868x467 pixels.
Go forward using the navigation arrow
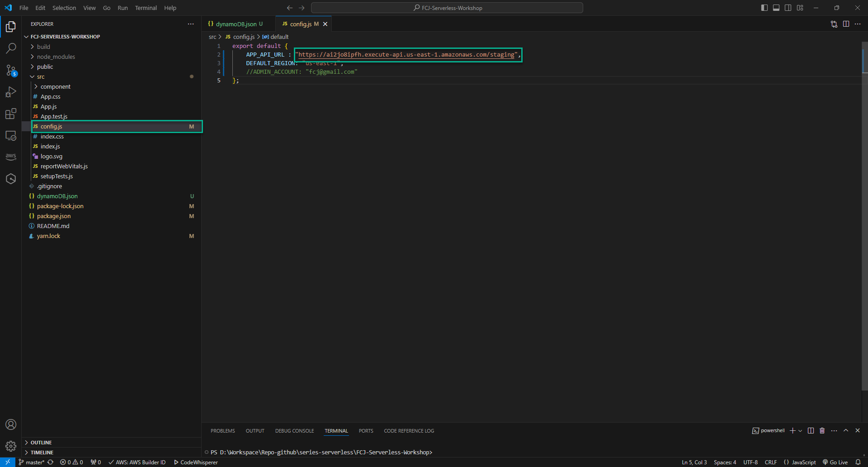302,8
